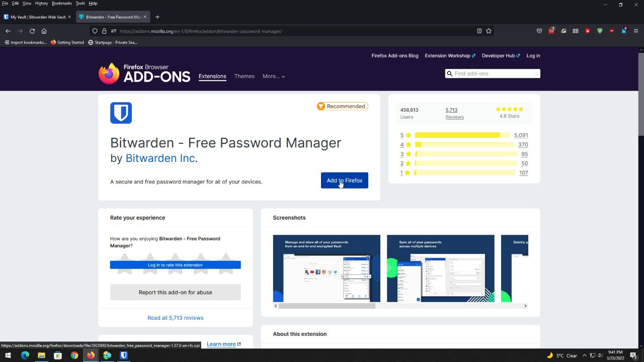Open Bitwarden app in taskbar
Screen dimensions: 644x362
pos(123,355)
